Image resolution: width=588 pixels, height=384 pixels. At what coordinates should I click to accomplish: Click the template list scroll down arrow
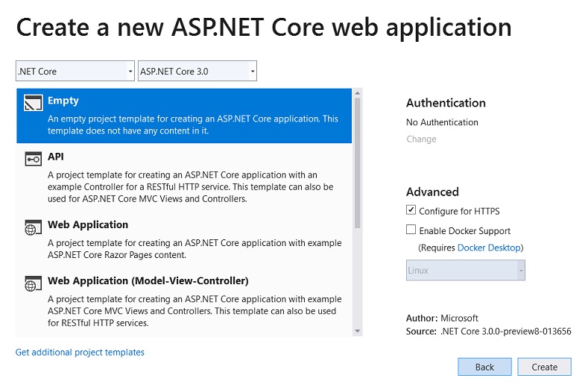coord(358,331)
